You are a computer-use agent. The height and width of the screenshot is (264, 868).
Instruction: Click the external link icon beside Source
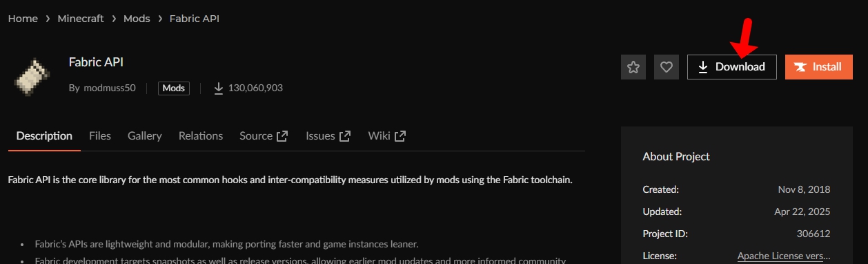tap(282, 136)
